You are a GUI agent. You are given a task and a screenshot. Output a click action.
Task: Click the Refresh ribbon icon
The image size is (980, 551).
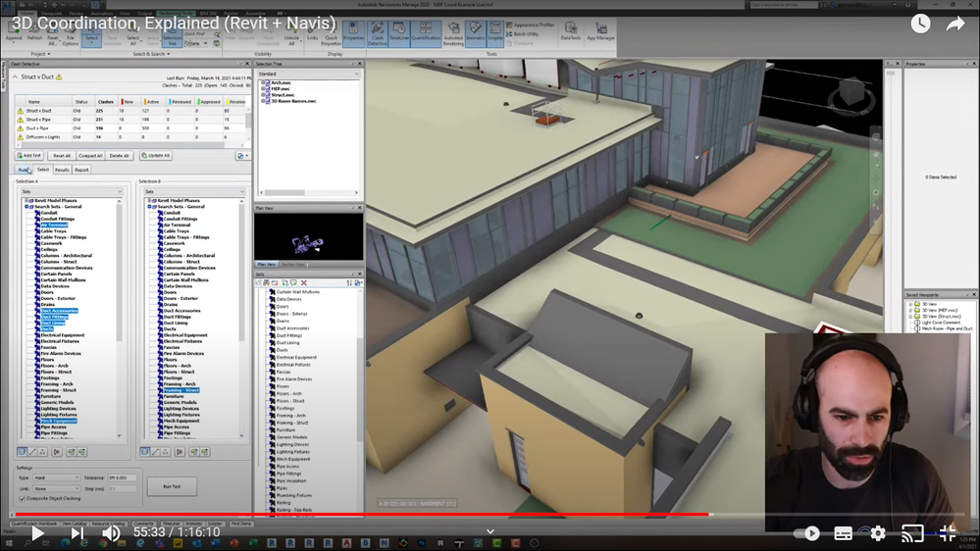[x=35, y=31]
